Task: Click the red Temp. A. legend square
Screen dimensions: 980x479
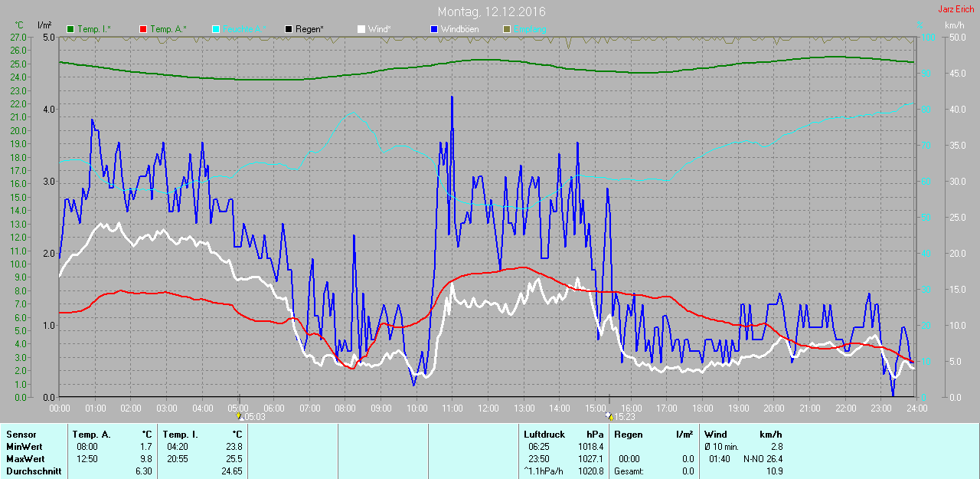Action: tap(142, 29)
